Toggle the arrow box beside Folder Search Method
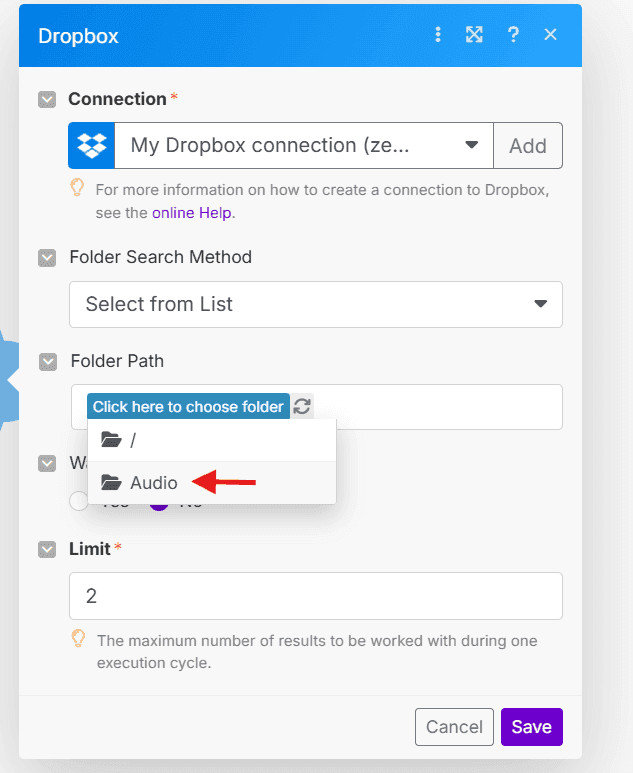The height and width of the screenshot is (773, 633). (47, 258)
